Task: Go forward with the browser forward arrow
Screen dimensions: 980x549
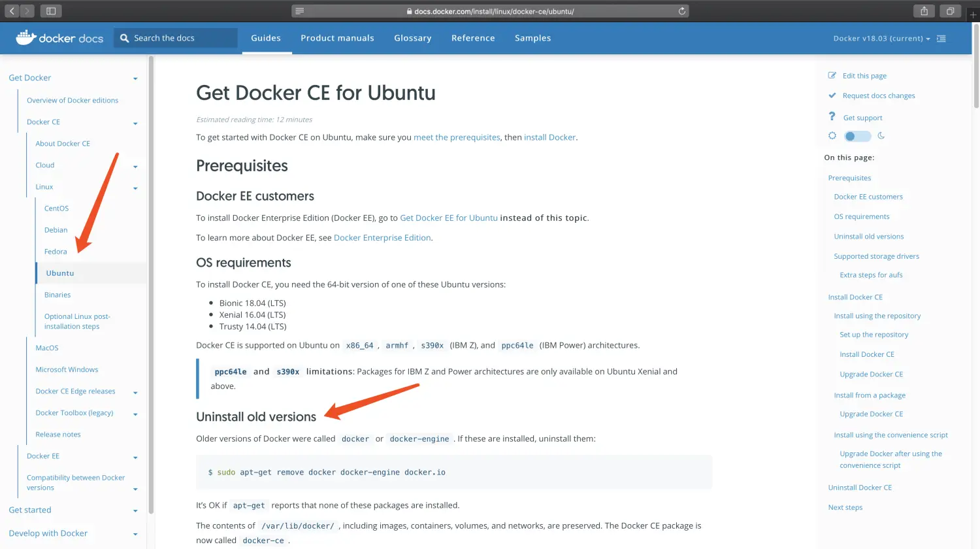Action: tap(27, 10)
